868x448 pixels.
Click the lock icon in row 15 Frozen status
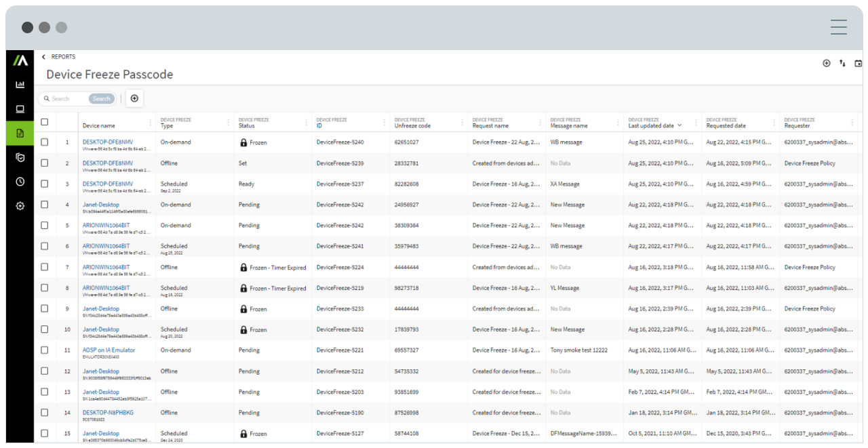[243, 434]
